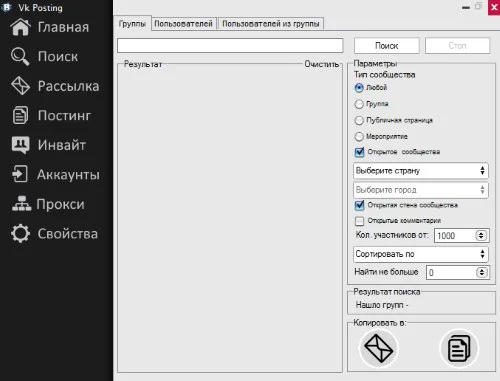
Task: Open the Постинг section label
Action: pos(64,115)
